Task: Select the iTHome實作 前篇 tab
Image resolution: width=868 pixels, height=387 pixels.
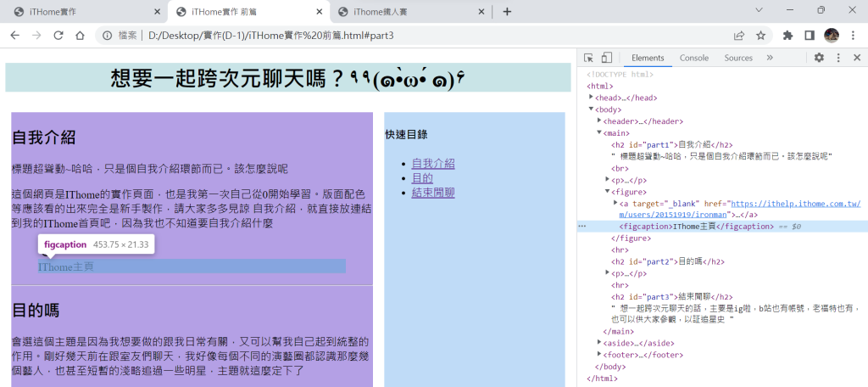Action: pos(248,12)
